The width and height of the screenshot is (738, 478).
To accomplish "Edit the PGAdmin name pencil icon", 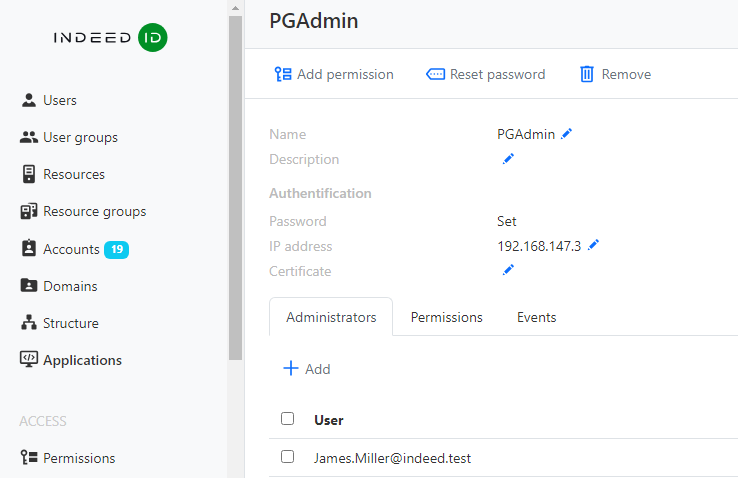I will click(567, 134).
